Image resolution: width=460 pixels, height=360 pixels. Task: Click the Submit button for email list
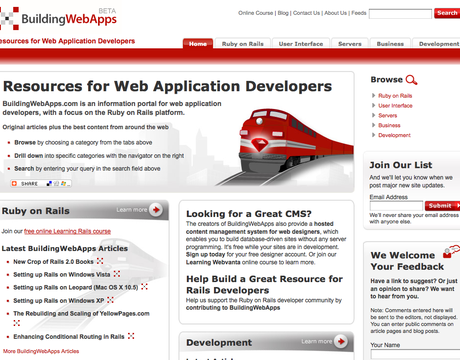442,206
